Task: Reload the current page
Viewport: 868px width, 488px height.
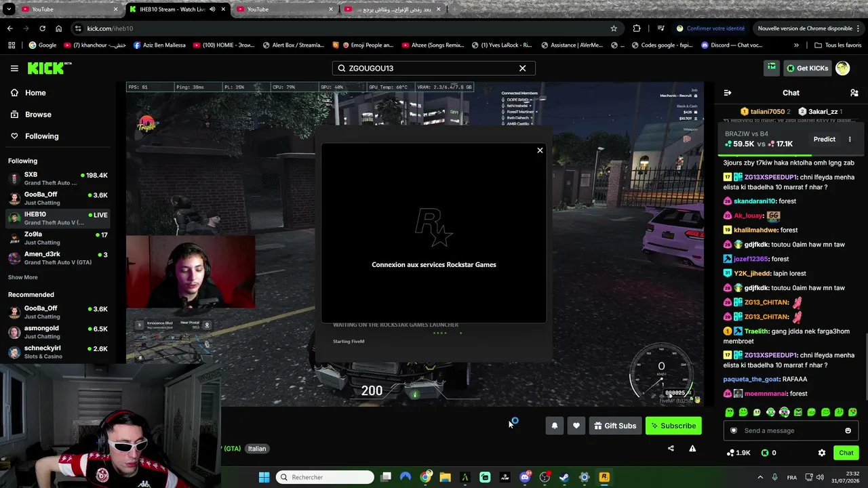Action: click(x=42, y=28)
